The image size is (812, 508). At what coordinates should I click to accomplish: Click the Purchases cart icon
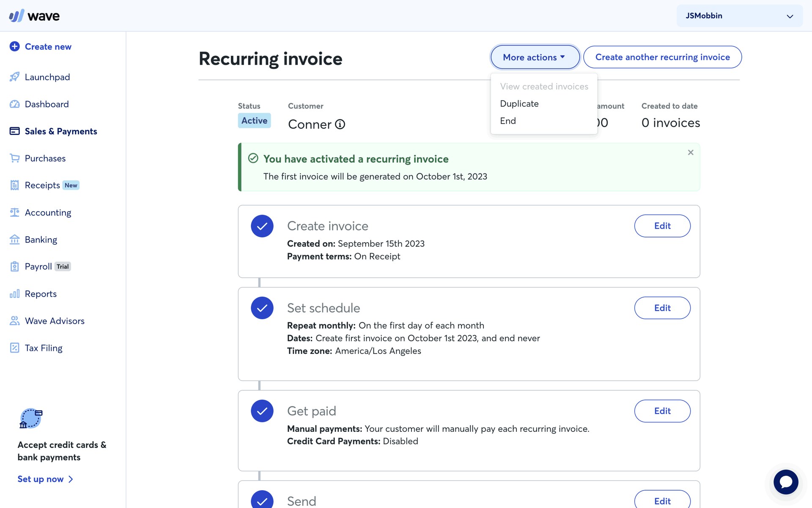[14, 158]
